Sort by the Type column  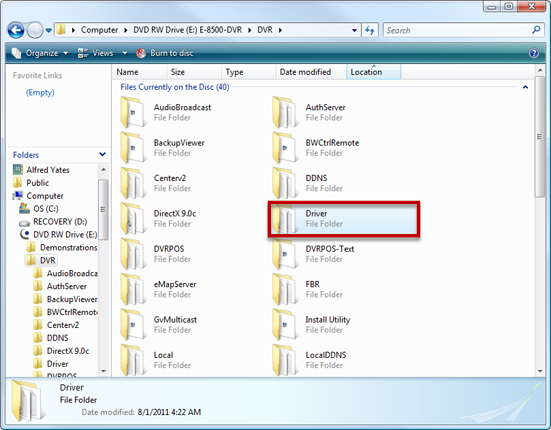point(248,72)
